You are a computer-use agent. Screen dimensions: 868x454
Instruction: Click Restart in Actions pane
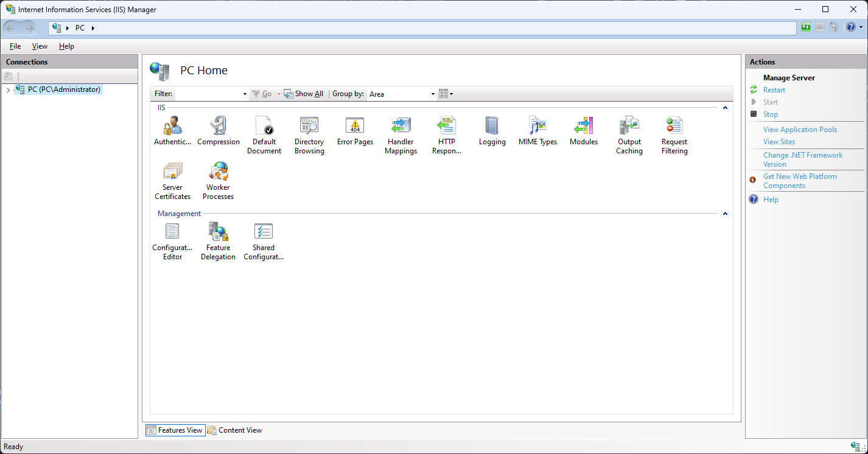tap(774, 90)
